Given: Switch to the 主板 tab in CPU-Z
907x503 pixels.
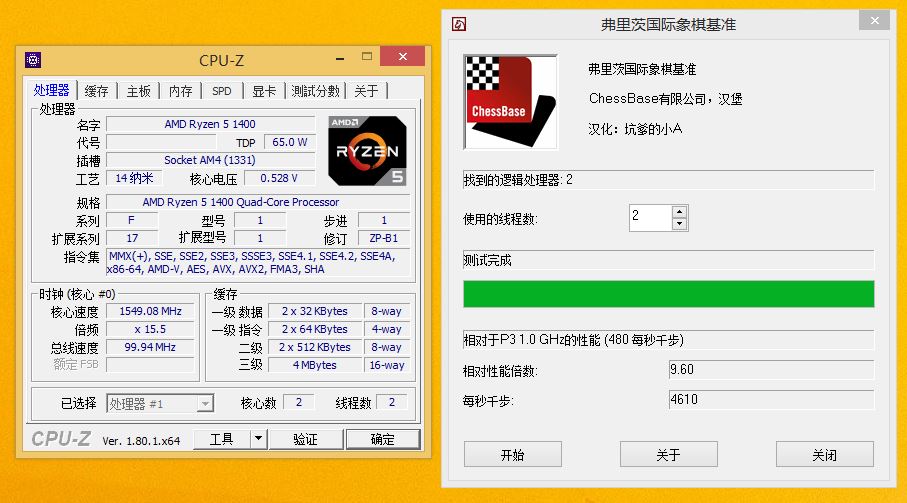Looking at the screenshot, I should pos(138,91).
